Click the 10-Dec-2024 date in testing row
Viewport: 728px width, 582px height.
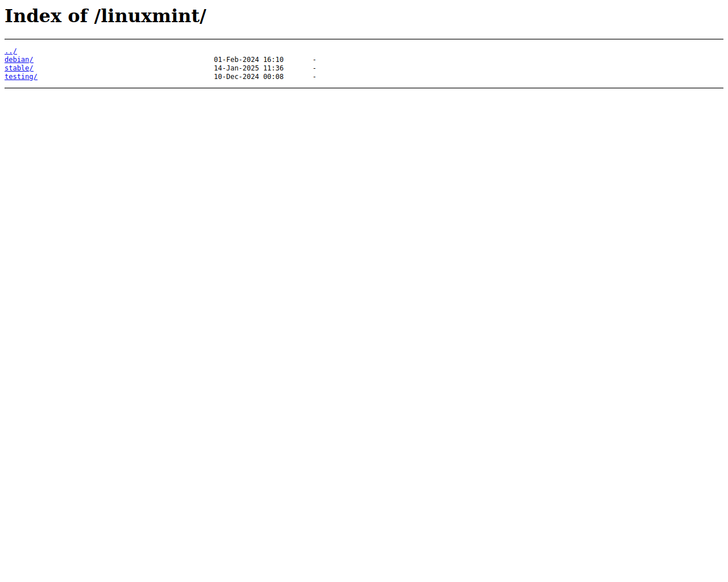tap(237, 77)
